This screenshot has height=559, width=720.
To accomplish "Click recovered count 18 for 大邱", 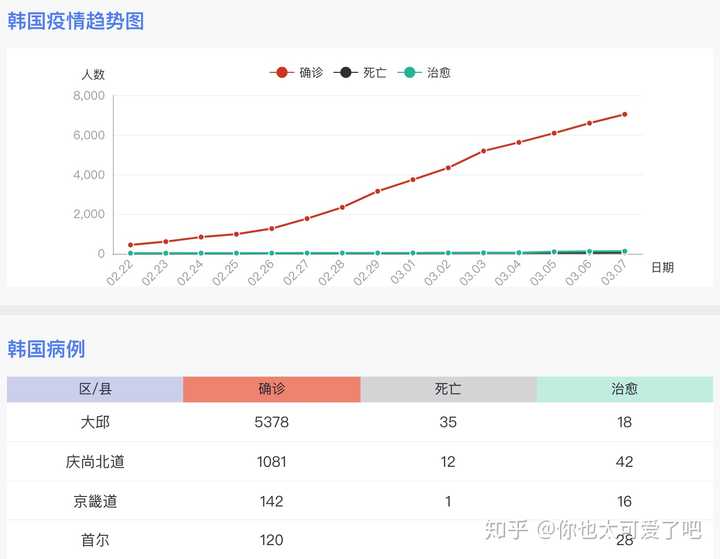I will point(624,422).
